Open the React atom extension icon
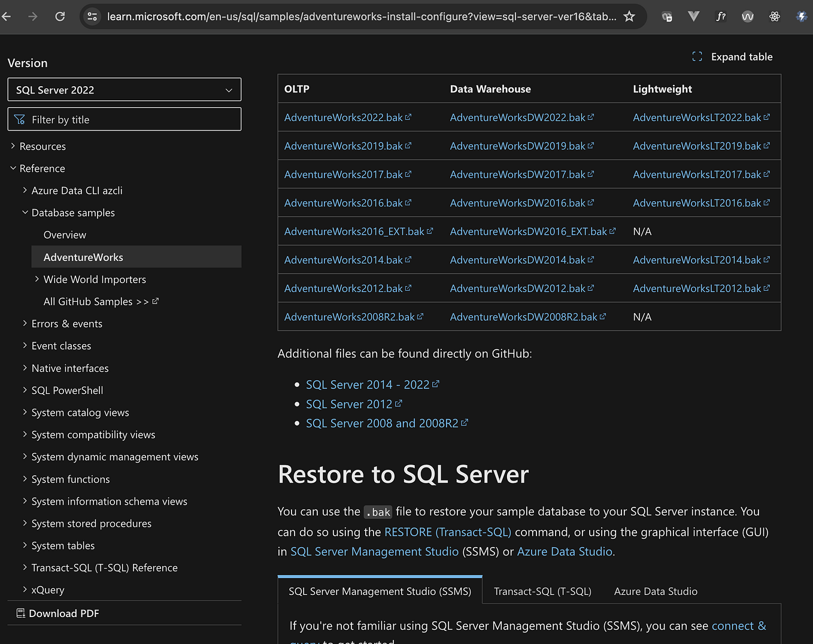813x644 pixels. pos(775,17)
